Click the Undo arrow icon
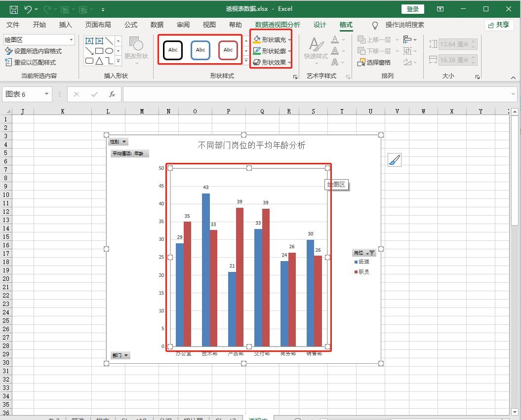The width and height of the screenshot is (521, 420). pyautogui.click(x=28, y=9)
